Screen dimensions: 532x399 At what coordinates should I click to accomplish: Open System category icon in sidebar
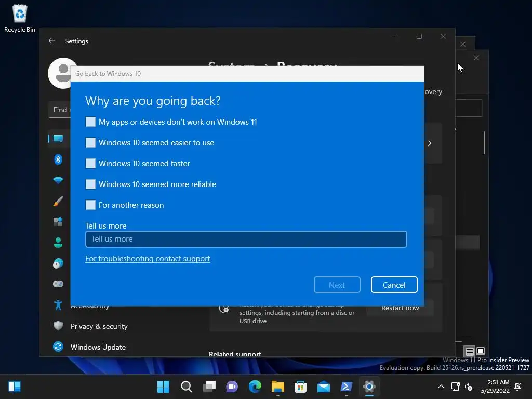point(58,138)
